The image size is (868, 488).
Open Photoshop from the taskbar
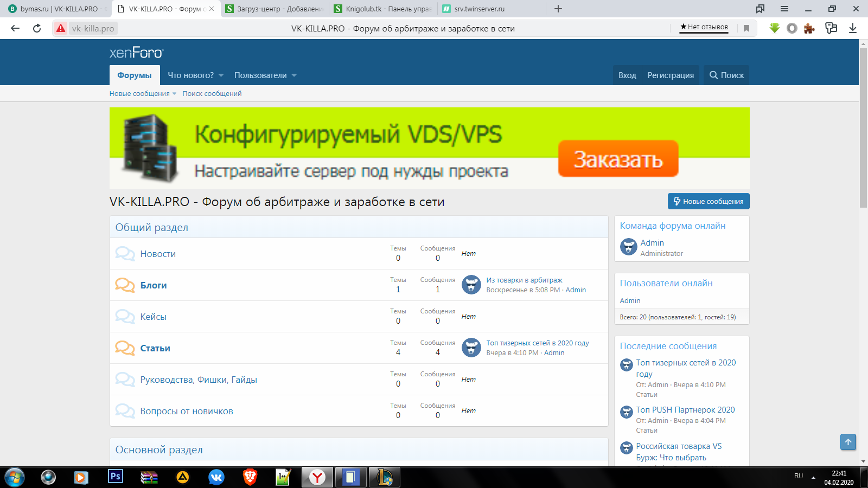pos(116,477)
